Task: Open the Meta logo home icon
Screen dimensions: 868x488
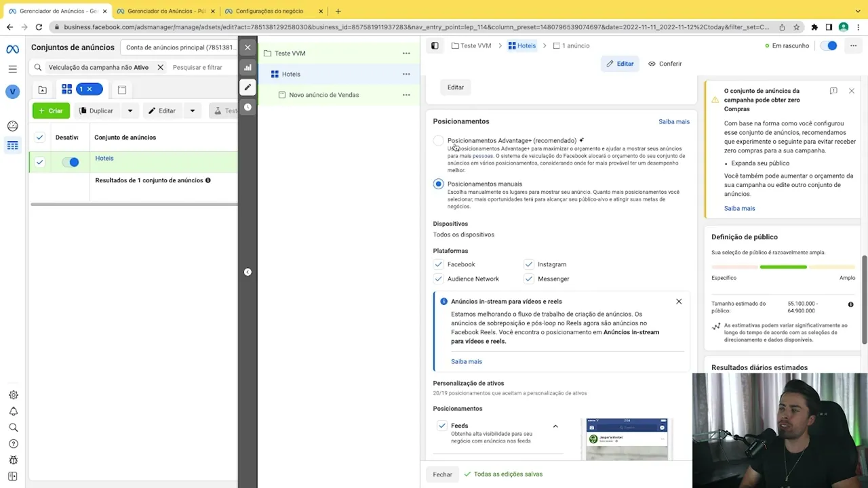Action: click(x=12, y=49)
